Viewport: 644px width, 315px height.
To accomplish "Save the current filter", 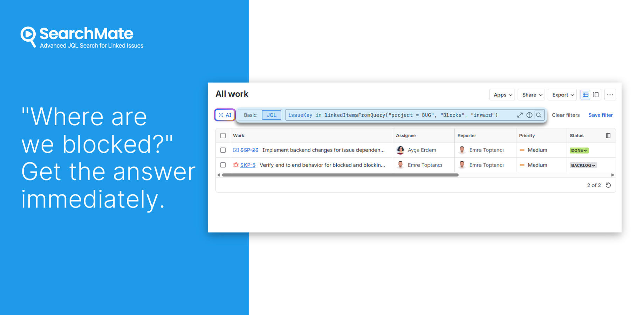I will (601, 115).
